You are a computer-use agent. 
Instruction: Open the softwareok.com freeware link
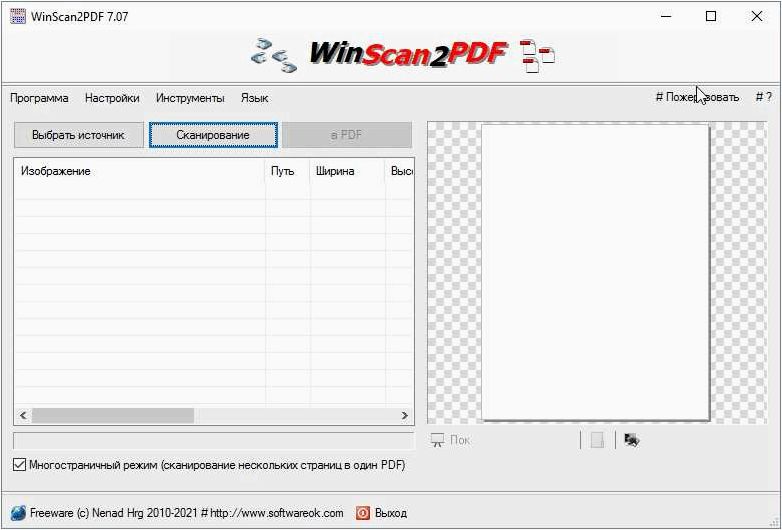187,513
